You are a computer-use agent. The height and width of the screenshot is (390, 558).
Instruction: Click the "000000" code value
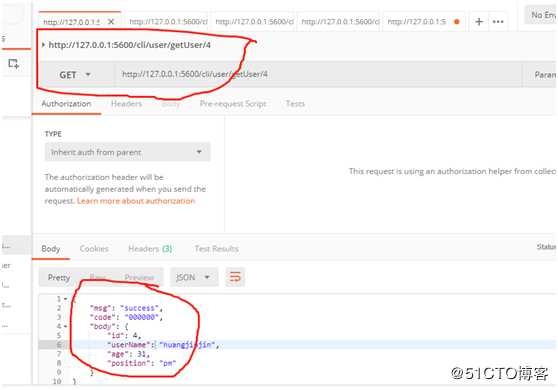(x=142, y=317)
